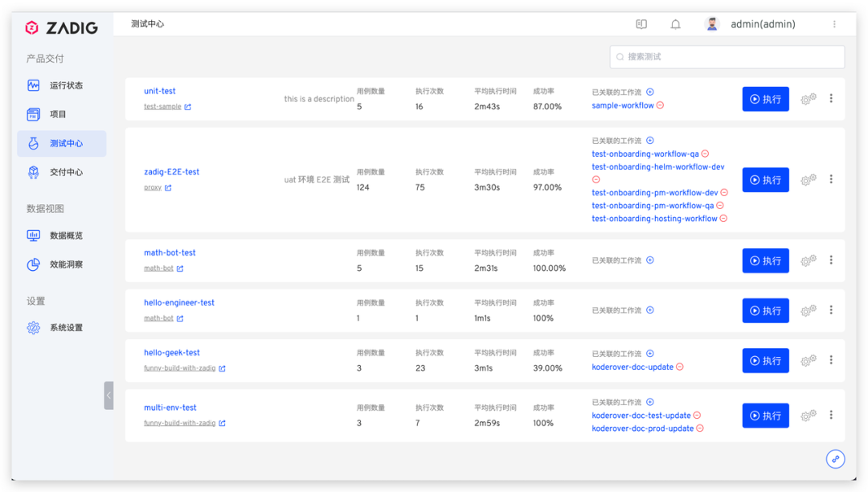868x492 pixels.
Task: Click the admin user avatar
Action: pyautogui.click(x=712, y=24)
